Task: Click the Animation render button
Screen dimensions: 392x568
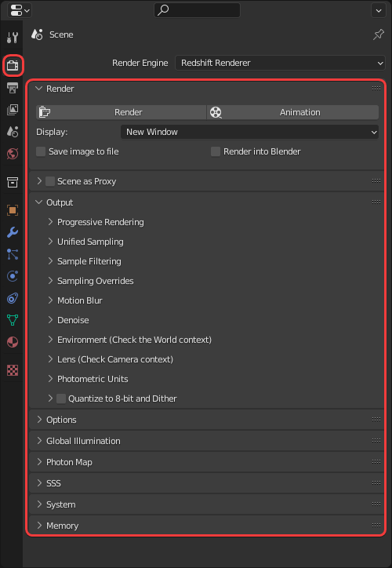Action: click(292, 112)
